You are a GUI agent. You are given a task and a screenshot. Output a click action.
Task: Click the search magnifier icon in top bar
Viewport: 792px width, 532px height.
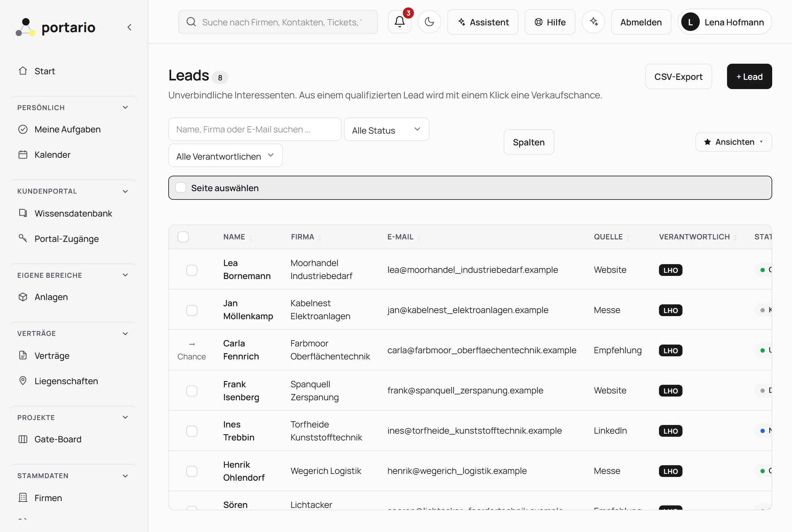coord(192,22)
